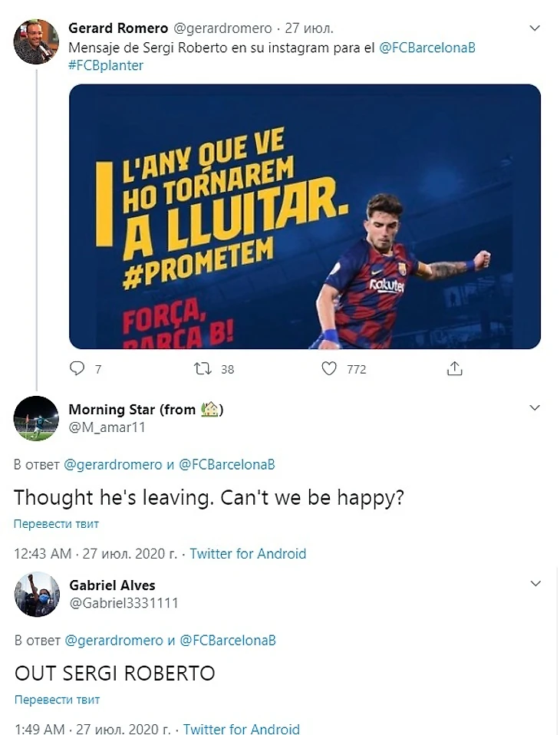Open @FCBarcelonaB mention in Gerard's tweet
This screenshot has height=735, width=560.
pyautogui.click(x=427, y=48)
